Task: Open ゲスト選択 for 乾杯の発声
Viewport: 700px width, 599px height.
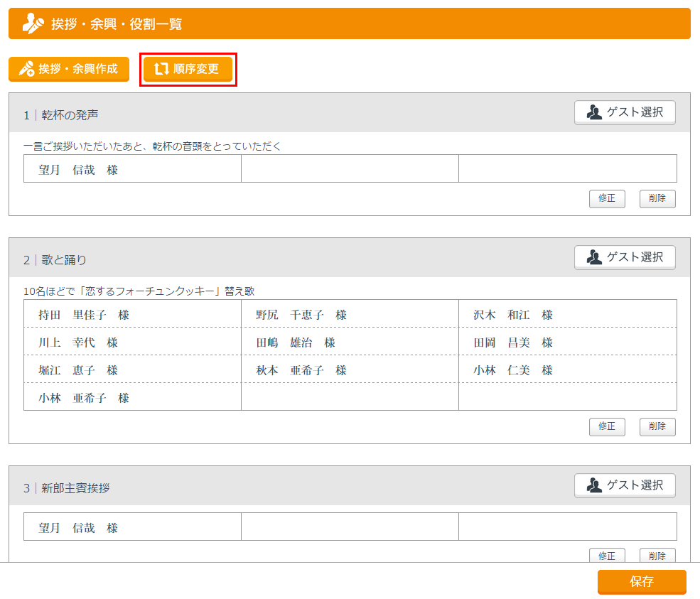Action: (625, 112)
